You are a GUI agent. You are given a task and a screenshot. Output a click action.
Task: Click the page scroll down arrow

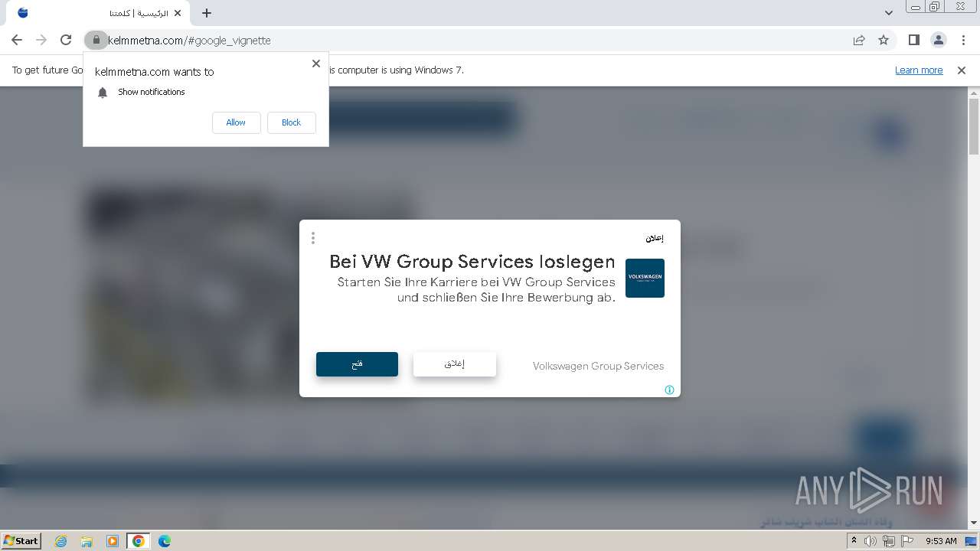point(974,523)
